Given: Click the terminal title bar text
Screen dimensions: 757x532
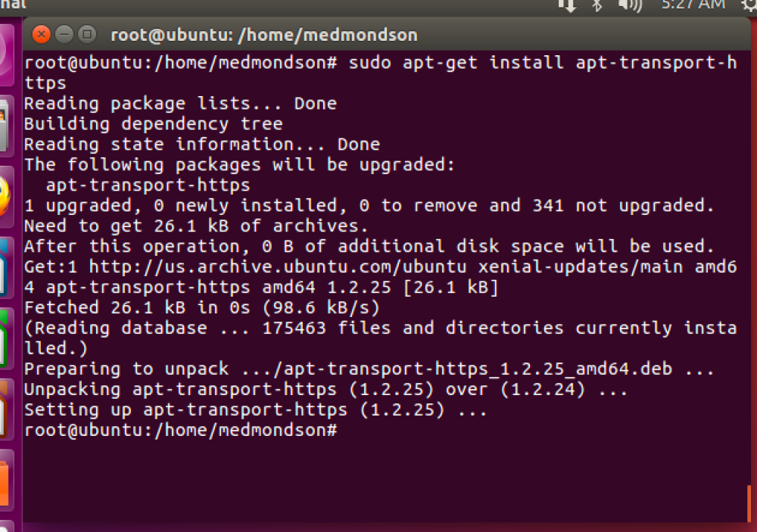Looking at the screenshot, I should [263, 35].
